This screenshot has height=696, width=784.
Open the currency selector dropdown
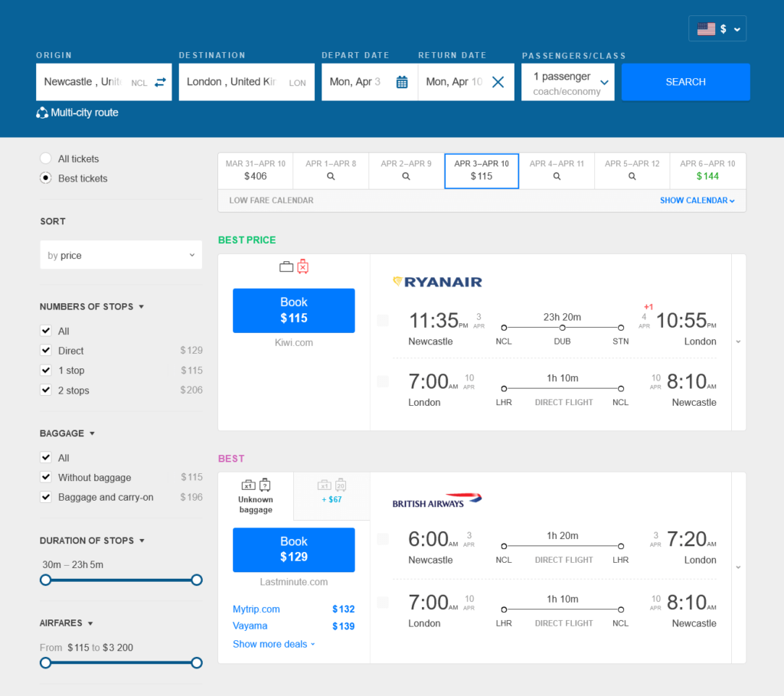point(717,29)
